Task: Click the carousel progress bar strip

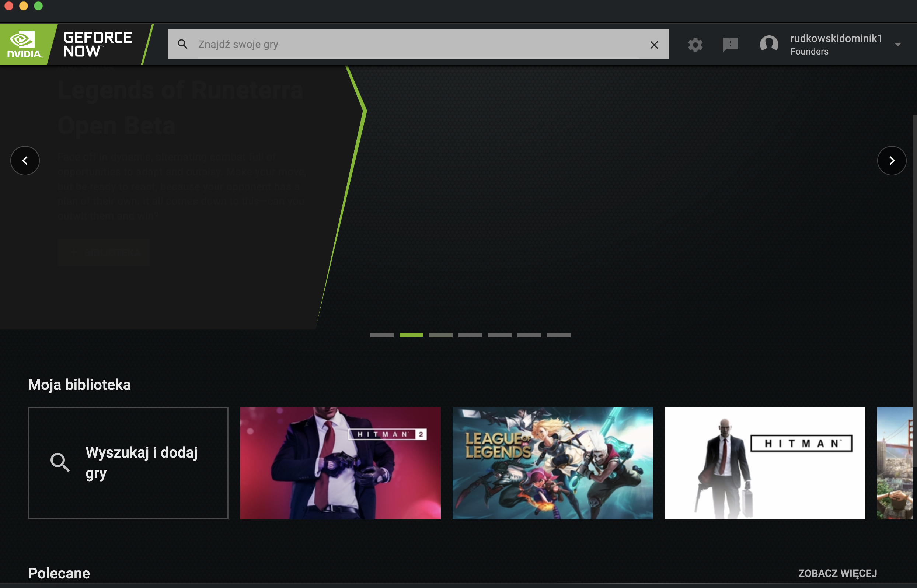Action: point(471,335)
